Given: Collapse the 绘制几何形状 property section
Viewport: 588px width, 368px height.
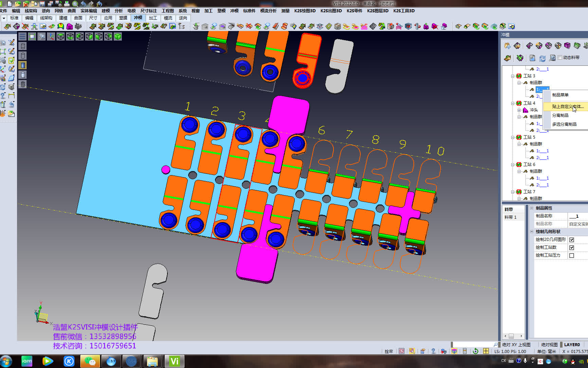Looking at the screenshot, I should [x=532, y=231].
